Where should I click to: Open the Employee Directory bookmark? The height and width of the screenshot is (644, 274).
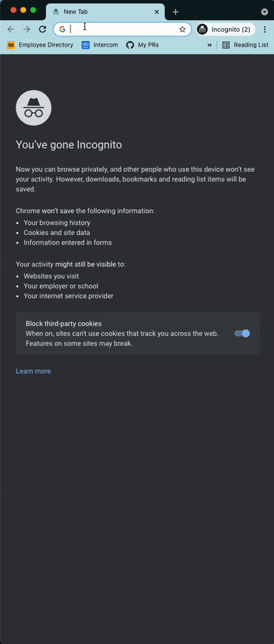click(40, 45)
